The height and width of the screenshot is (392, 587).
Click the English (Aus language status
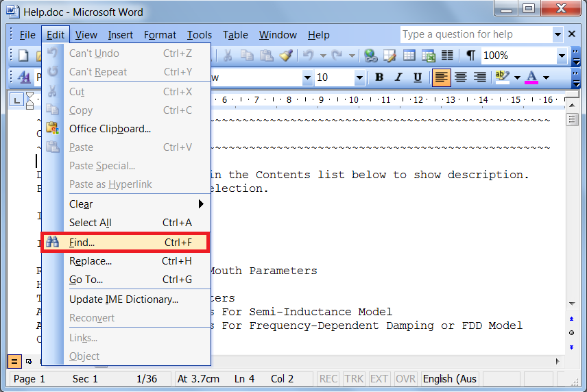click(450, 379)
